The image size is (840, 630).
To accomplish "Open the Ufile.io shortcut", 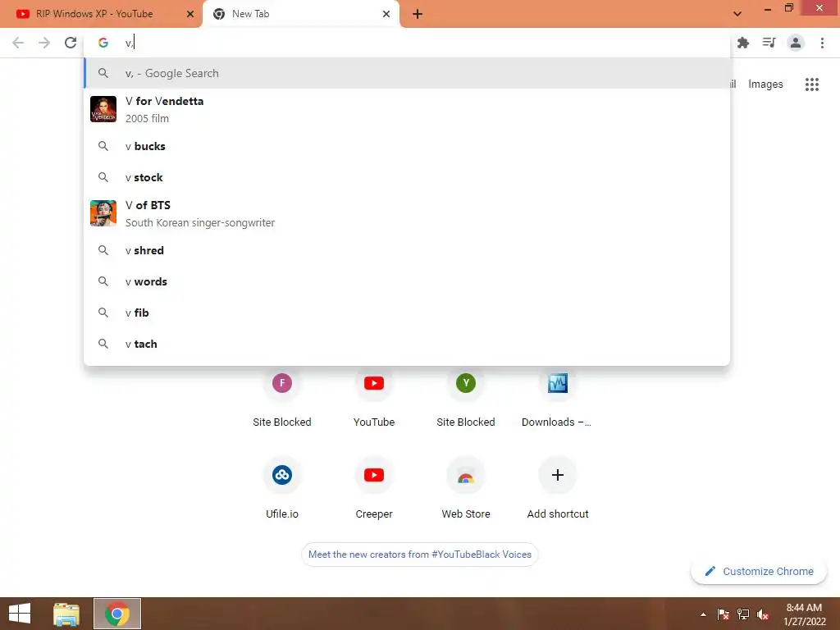I will click(x=282, y=487).
